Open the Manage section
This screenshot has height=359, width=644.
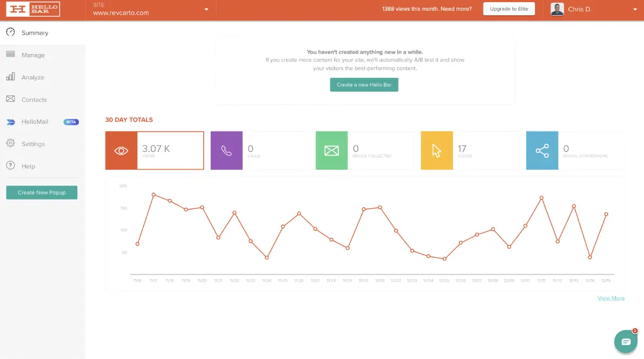click(32, 55)
